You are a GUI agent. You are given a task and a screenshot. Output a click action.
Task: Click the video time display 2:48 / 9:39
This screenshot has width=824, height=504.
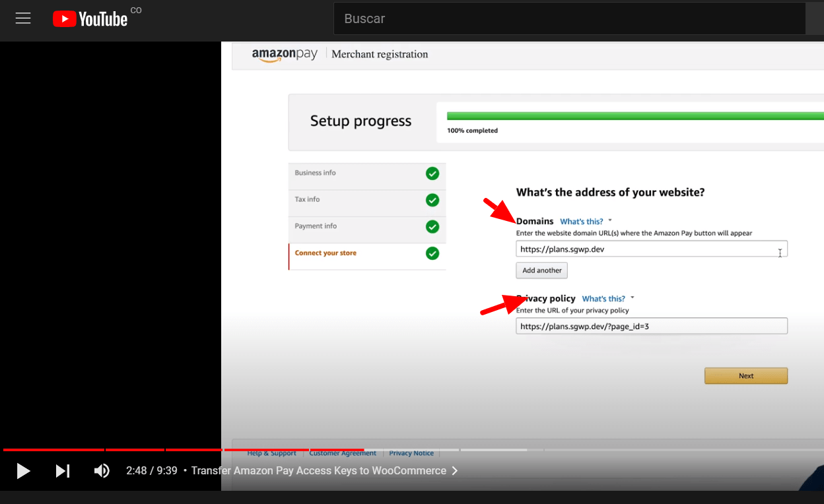tap(152, 470)
